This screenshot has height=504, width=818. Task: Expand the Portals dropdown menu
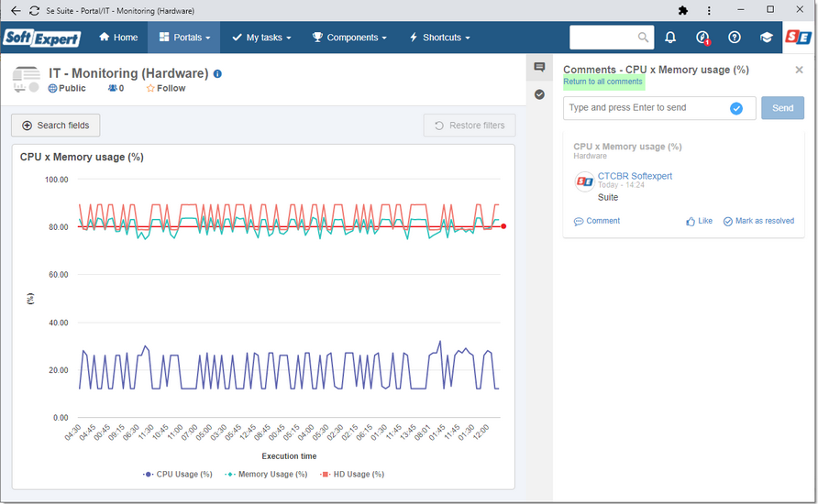[x=184, y=38]
